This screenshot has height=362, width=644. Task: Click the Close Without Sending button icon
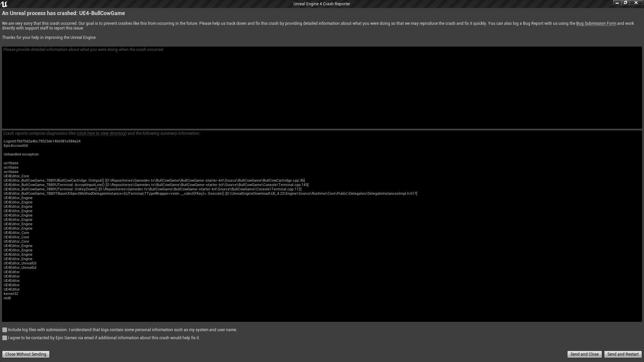25,354
